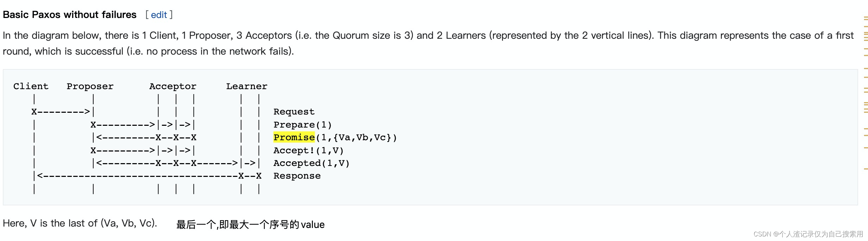The width and height of the screenshot is (868, 241).
Task: Click the yellow highlighted Promise word
Action: (x=294, y=137)
